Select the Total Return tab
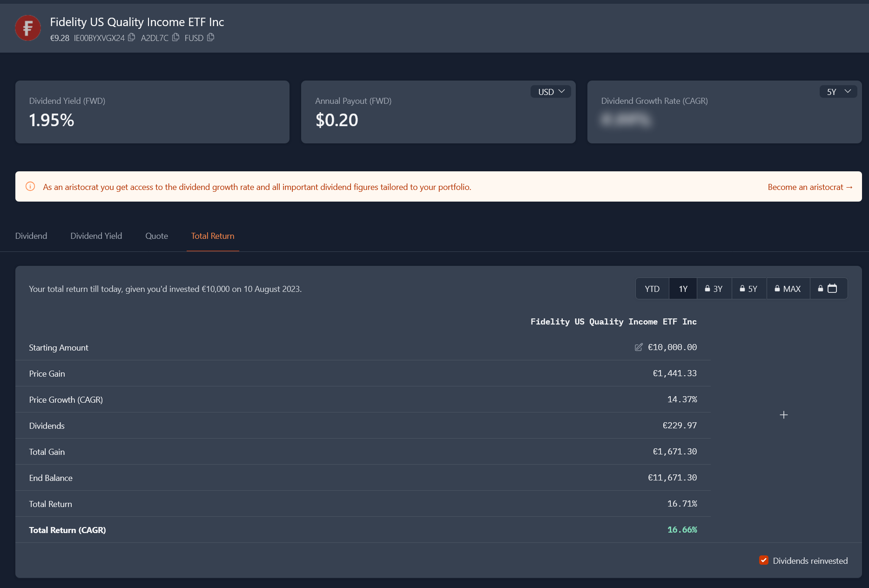 213,236
